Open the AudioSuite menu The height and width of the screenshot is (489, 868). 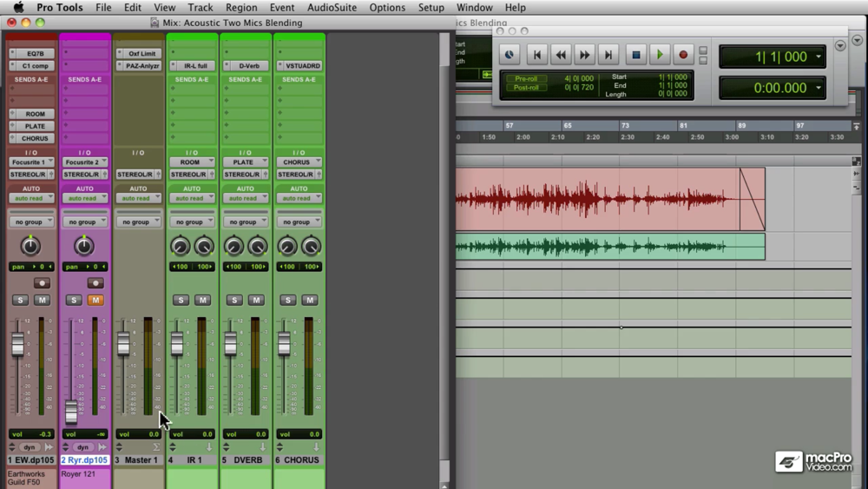pos(332,7)
